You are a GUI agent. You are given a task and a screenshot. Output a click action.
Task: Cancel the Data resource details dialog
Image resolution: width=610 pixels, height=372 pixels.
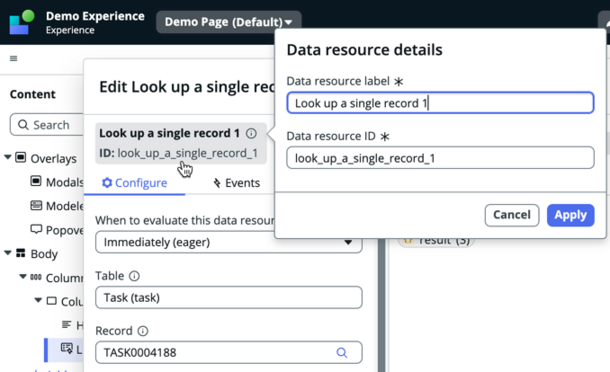512,215
